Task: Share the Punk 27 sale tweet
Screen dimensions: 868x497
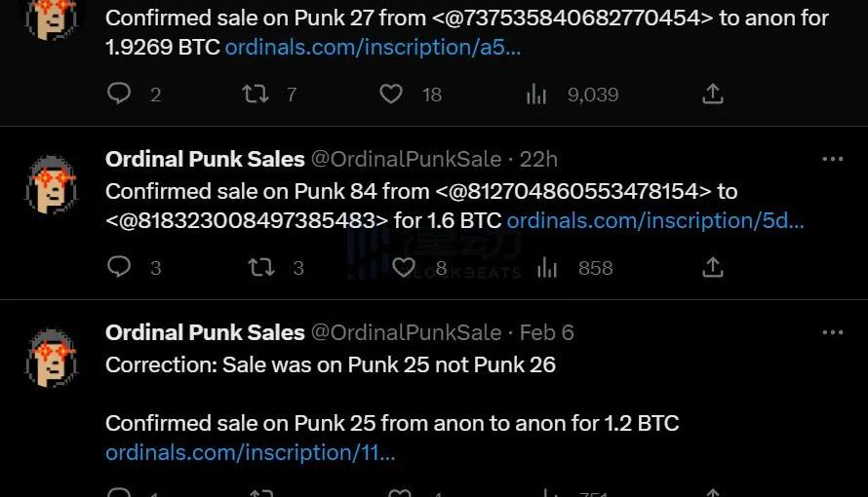Action: (x=713, y=94)
